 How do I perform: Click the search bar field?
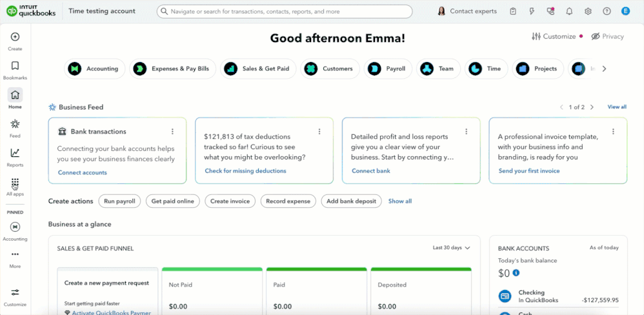pyautogui.click(x=285, y=11)
